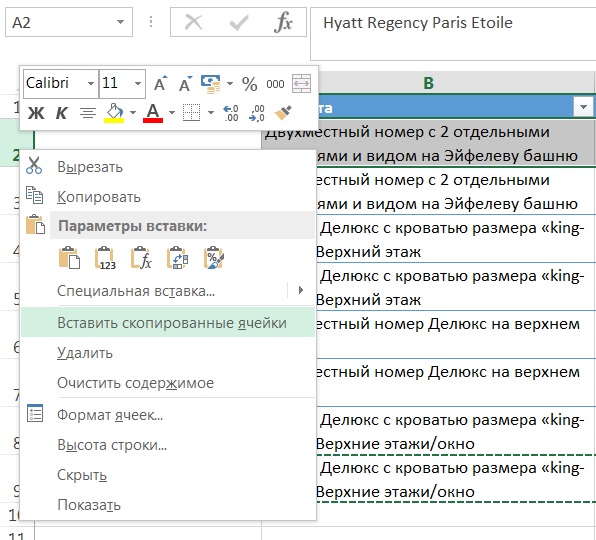Apply yellow fill color bucket

click(114, 113)
